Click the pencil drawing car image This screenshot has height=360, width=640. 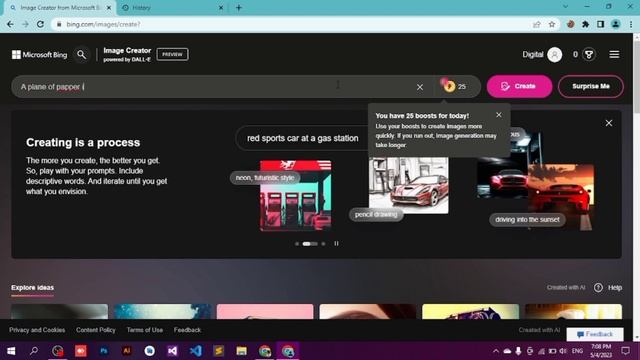409,186
